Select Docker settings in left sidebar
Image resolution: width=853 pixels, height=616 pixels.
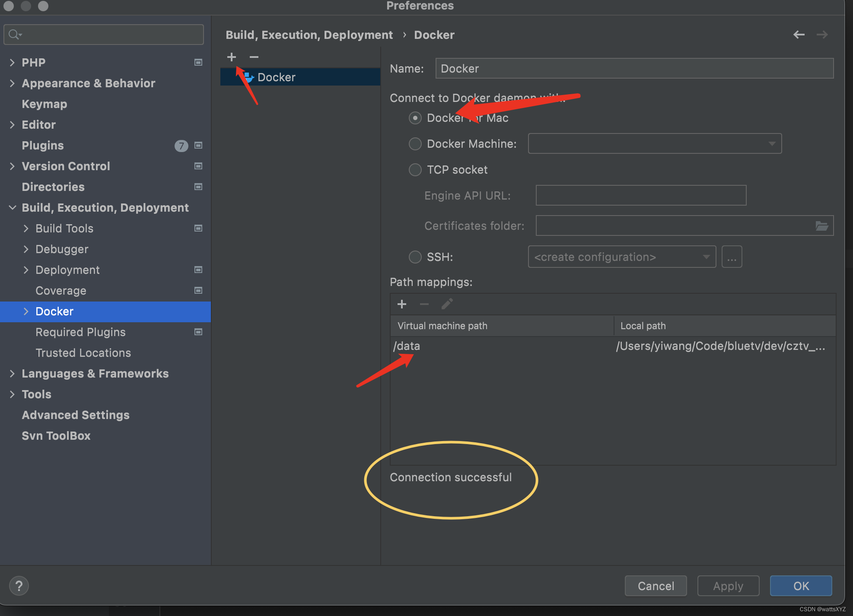(55, 311)
